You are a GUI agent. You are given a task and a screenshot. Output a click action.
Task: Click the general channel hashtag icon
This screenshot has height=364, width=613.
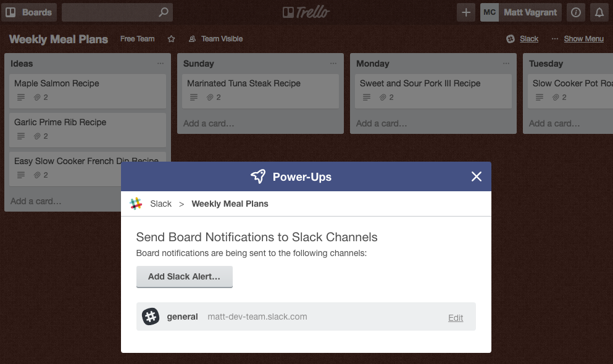pos(151,316)
